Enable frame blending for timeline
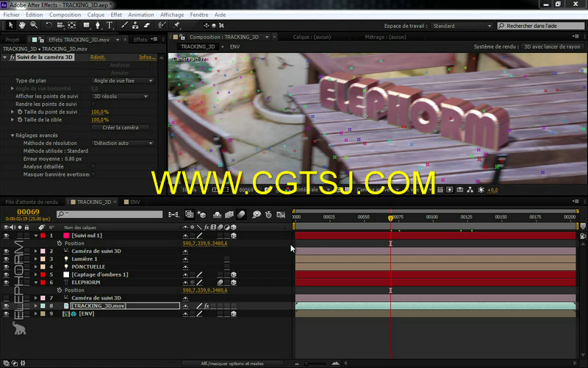The height and width of the screenshot is (368, 588). pos(229,214)
